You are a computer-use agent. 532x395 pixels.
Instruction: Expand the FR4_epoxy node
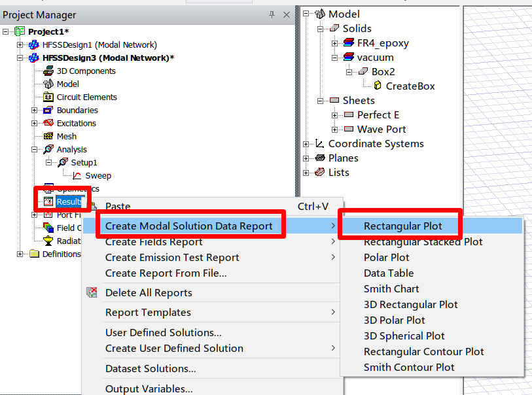point(334,43)
